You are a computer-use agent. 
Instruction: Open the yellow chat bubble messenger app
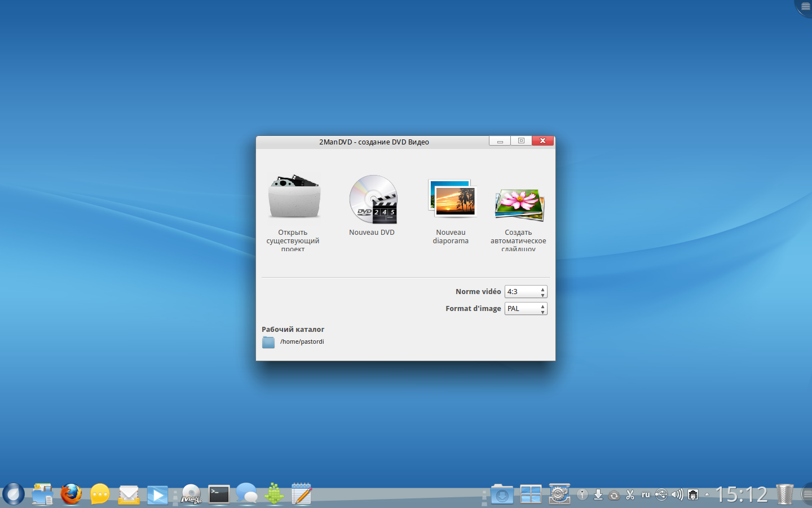(100, 494)
